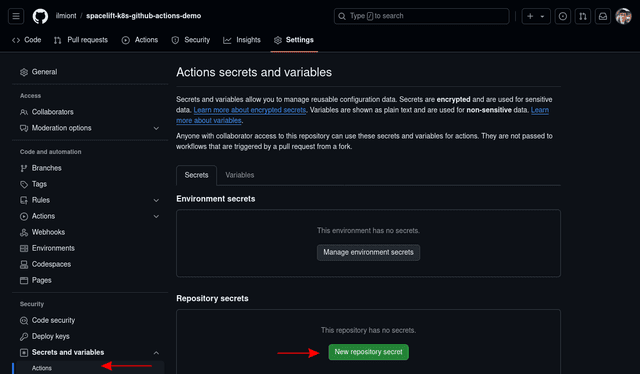Click the people icon beside Collaborators
Viewport: 640px width, 374px height.
click(24, 112)
